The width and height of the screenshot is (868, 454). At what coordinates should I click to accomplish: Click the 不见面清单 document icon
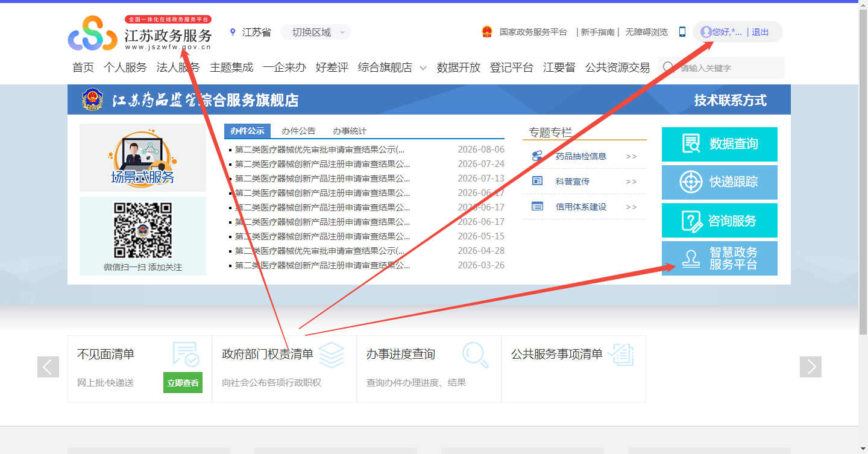[186, 354]
